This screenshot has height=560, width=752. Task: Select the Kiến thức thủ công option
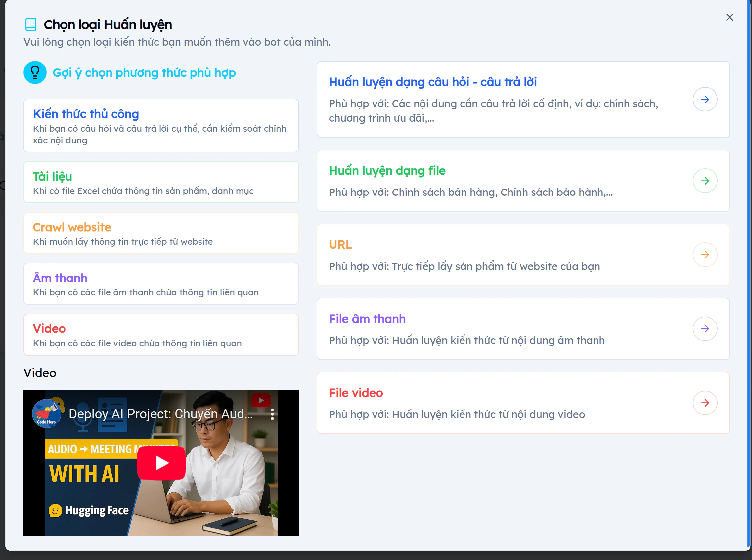[x=161, y=126]
